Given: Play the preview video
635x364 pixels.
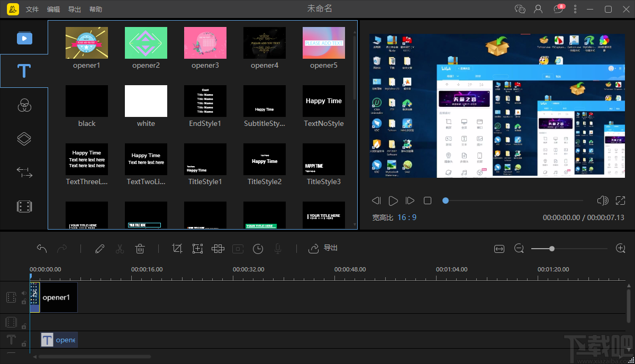Looking at the screenshot, I should pos(393,201).
